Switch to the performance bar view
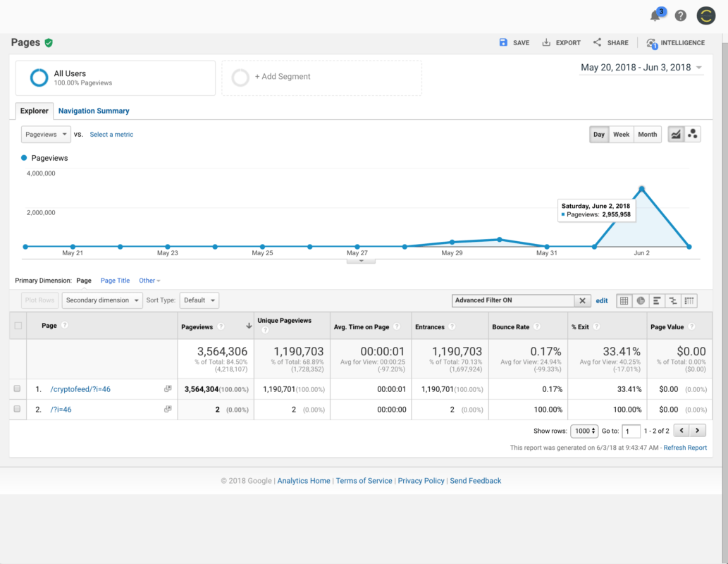 658,300
